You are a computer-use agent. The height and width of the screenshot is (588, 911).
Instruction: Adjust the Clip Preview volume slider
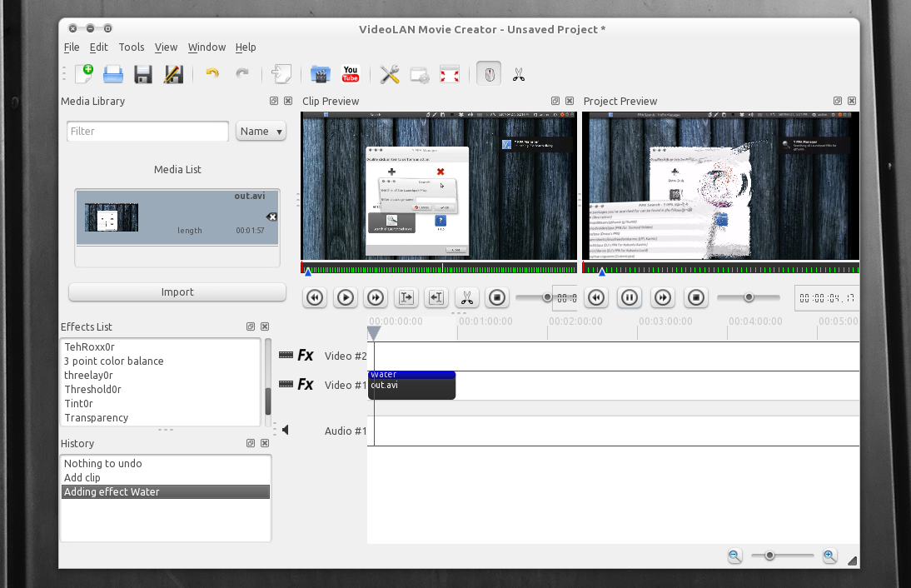(533, 297)
